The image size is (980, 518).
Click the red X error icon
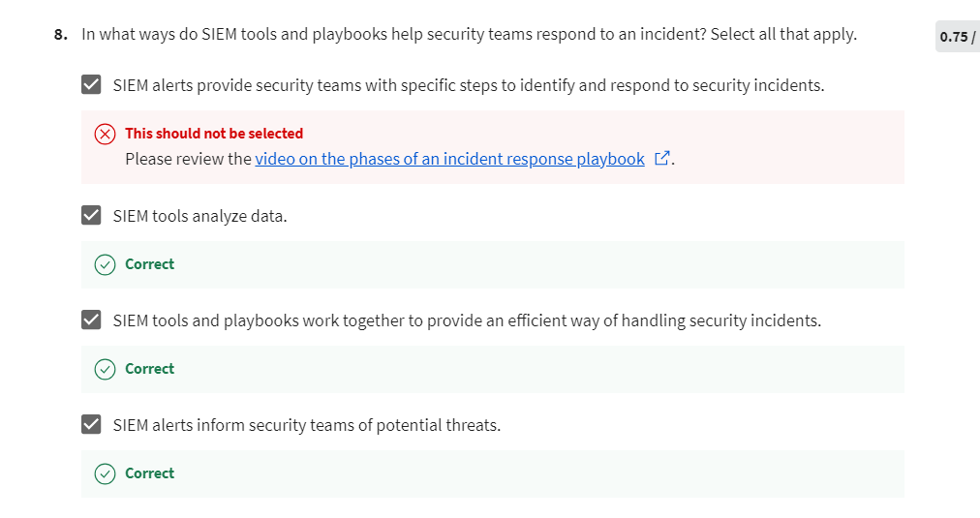coord(105,134)
